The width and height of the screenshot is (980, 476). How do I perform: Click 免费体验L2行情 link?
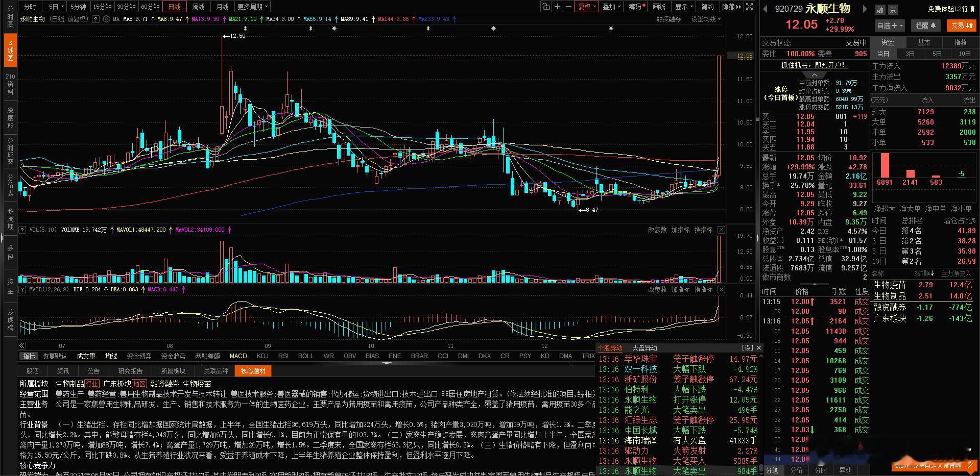(951, 9)
